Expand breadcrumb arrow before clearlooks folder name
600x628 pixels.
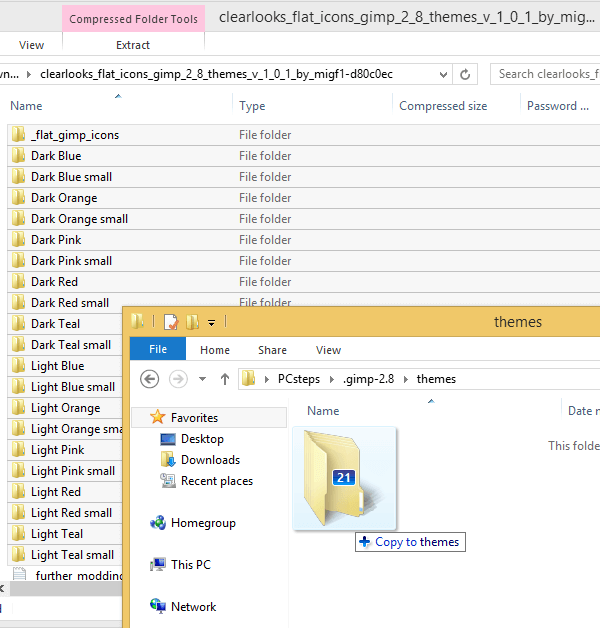[29, 74]
